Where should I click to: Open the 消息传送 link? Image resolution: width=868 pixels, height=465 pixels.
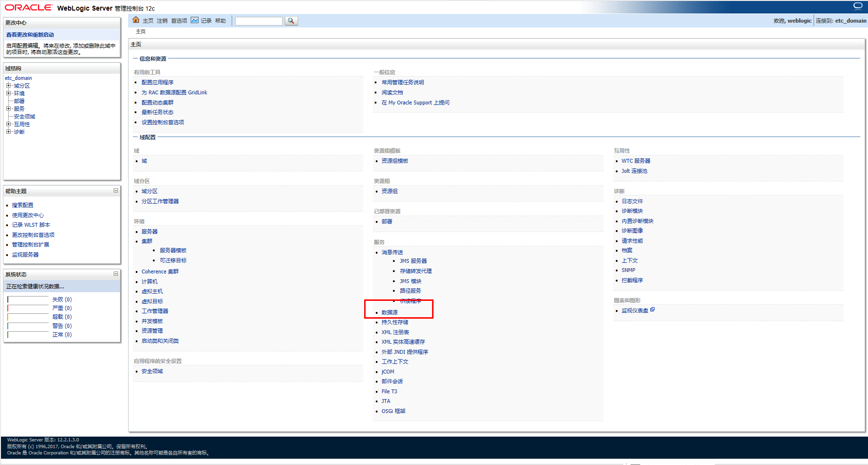[392, 252]
